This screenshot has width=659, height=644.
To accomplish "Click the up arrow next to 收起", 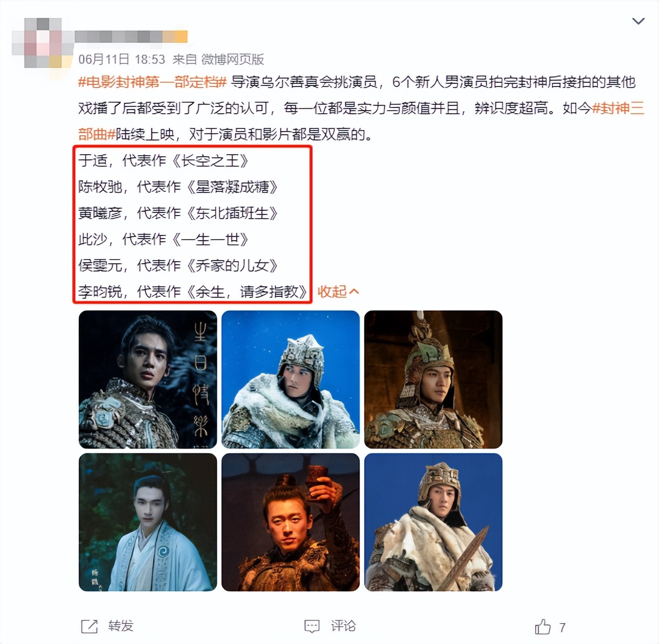I will pos(354,291).
